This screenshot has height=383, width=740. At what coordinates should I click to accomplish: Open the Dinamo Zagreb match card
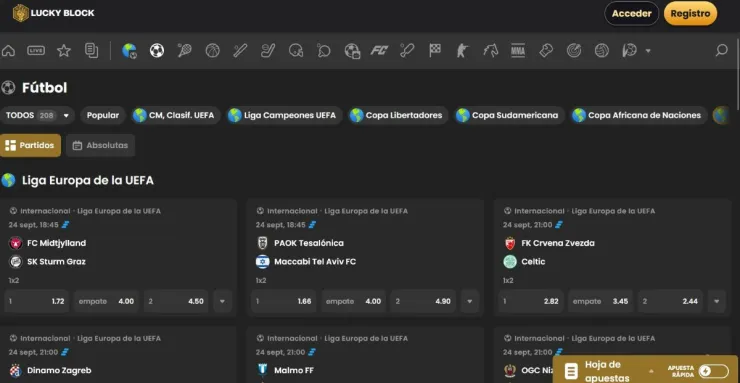tap(118, 355)
